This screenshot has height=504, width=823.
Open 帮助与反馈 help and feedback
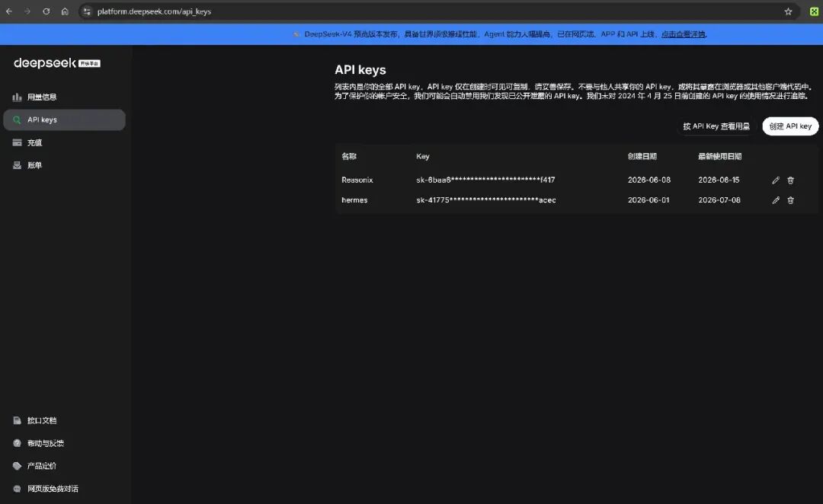coord(46,443)
